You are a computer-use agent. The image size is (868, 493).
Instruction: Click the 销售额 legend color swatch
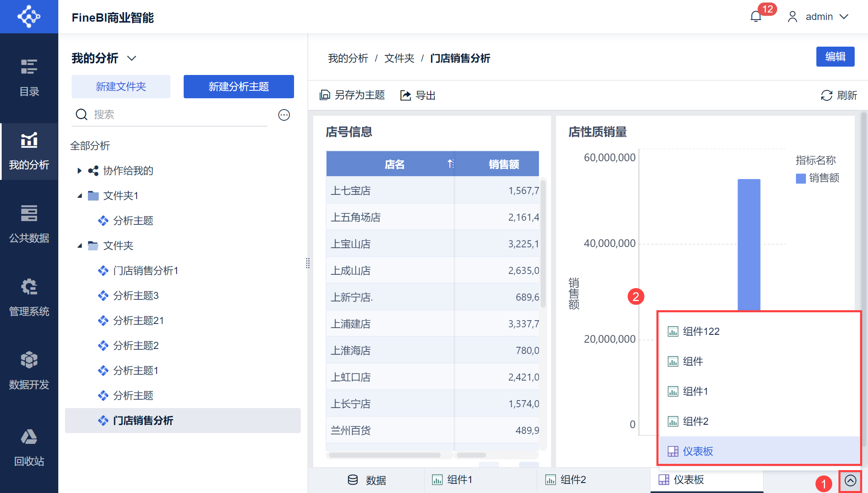(x=801, y=179)
